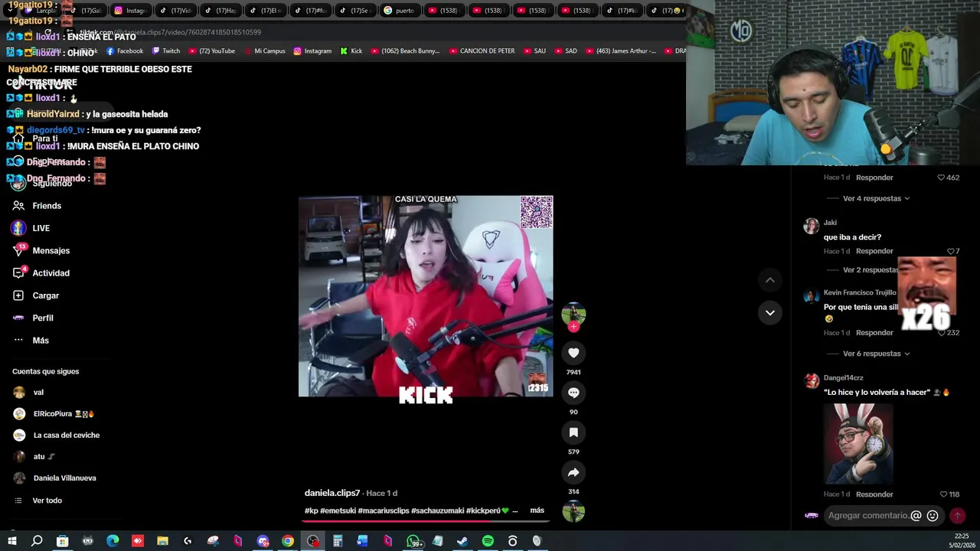Switch to the 'puerto' Google tab

[400, 11]
